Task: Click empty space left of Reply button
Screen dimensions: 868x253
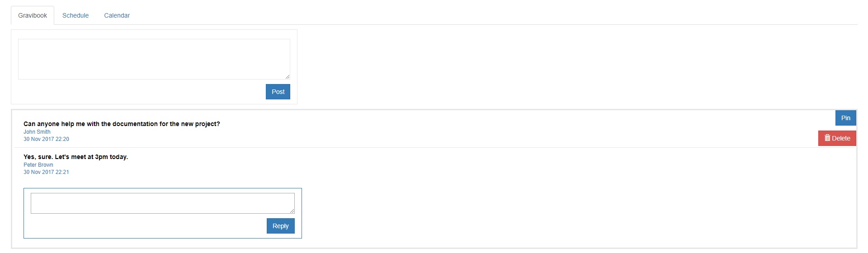Action: [x=145, y=226]
